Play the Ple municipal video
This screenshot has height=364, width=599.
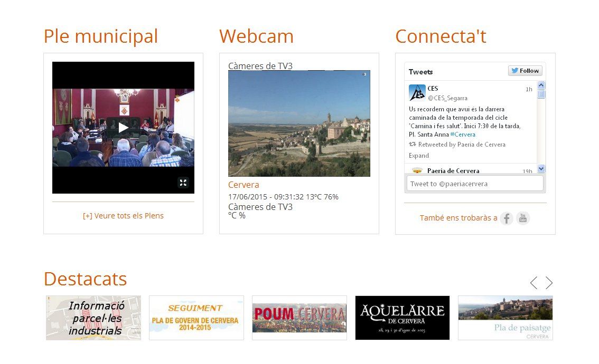[123, 127]
